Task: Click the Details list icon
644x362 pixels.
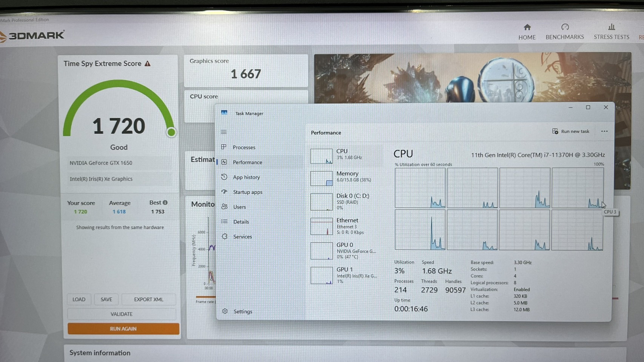Action: pos(224,221)
